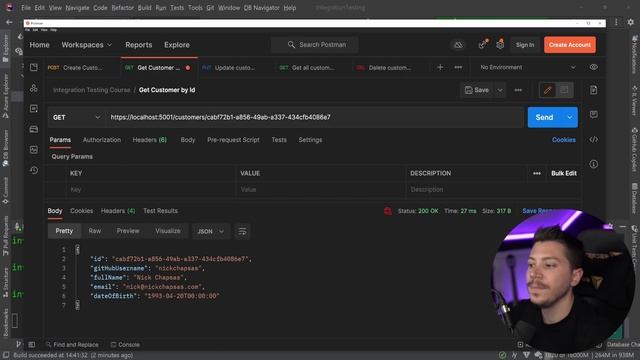Open the Tests tab

279,140
